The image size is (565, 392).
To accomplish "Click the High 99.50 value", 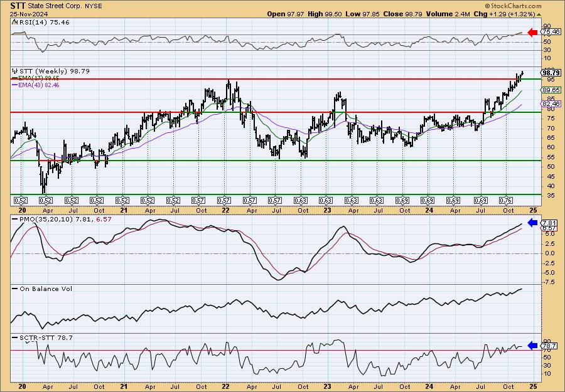I will click(325, 14).
